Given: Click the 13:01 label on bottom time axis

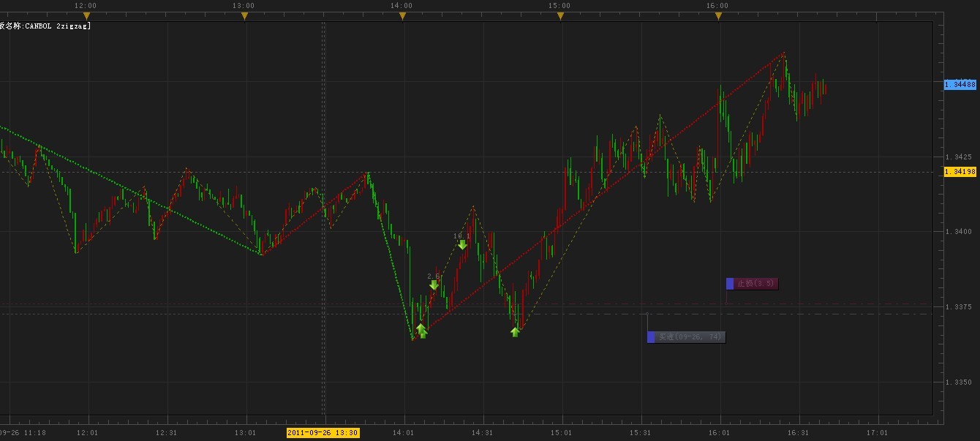Looking at the screenshot, I should [x=246, y=433].
